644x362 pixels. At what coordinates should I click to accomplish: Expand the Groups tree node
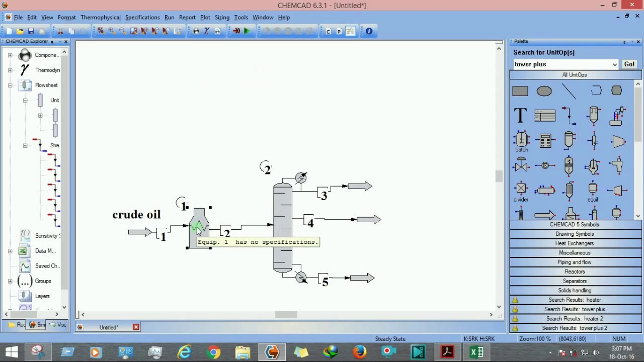10,281
